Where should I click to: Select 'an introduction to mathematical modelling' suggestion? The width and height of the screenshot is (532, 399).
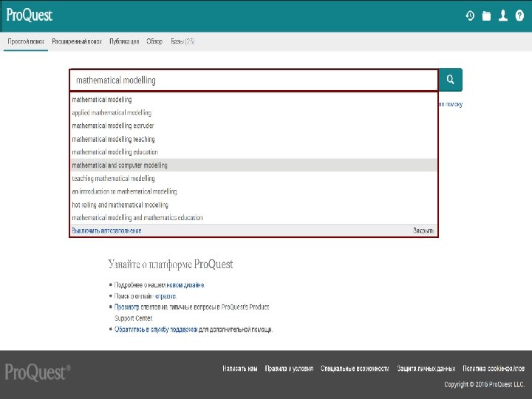pyautogui.click(x=253, y=191)
